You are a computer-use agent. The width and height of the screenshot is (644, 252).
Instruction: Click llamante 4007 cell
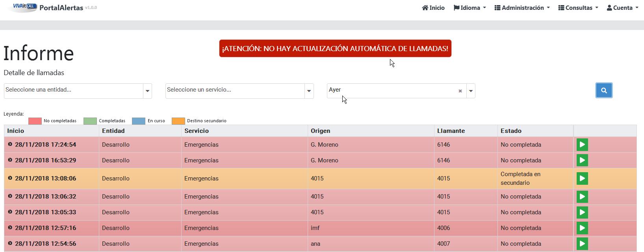pyautogui.click(x=444, y=244)
